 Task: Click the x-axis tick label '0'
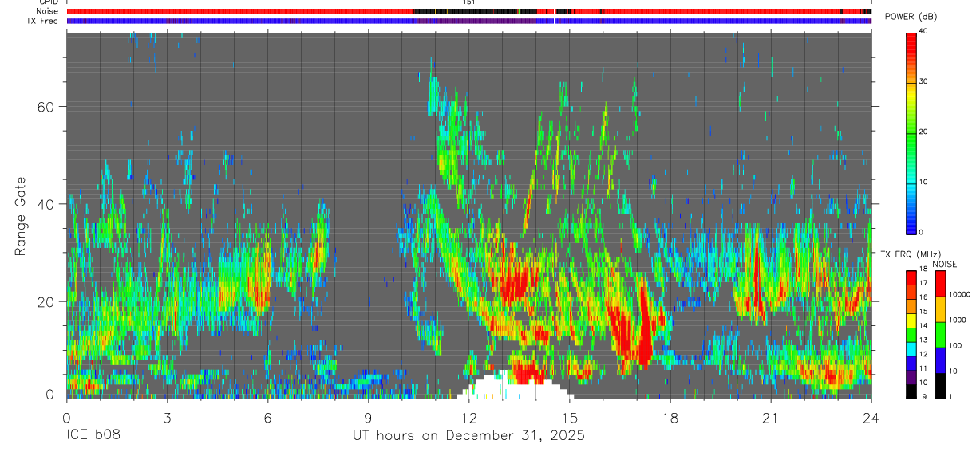tap(66, 417)
